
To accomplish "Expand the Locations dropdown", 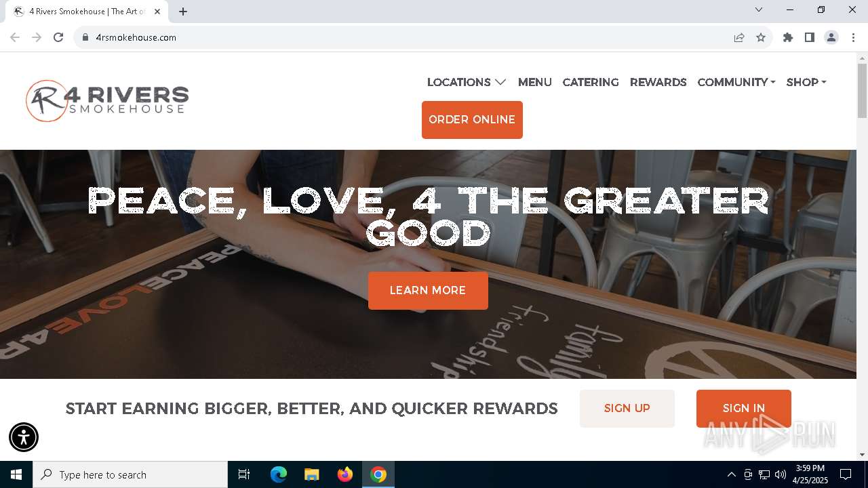I will pyautogui.click(x=467, y=82).
